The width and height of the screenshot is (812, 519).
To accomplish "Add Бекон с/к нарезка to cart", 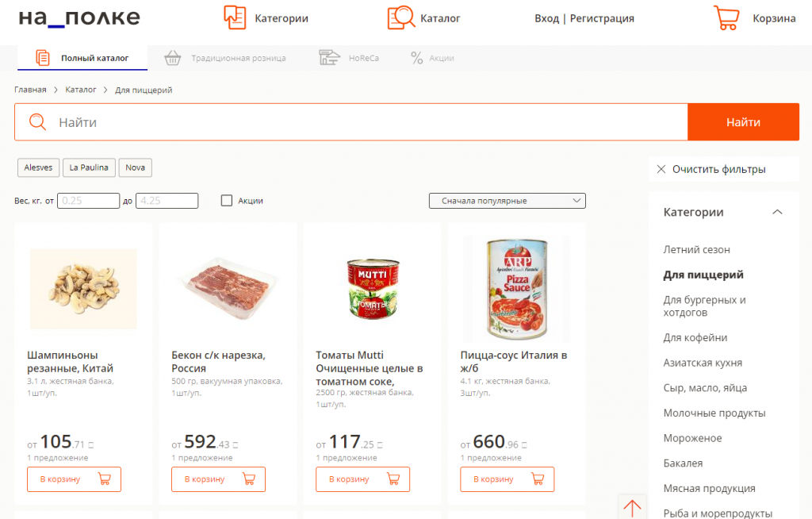I will [x=218, y=479].
